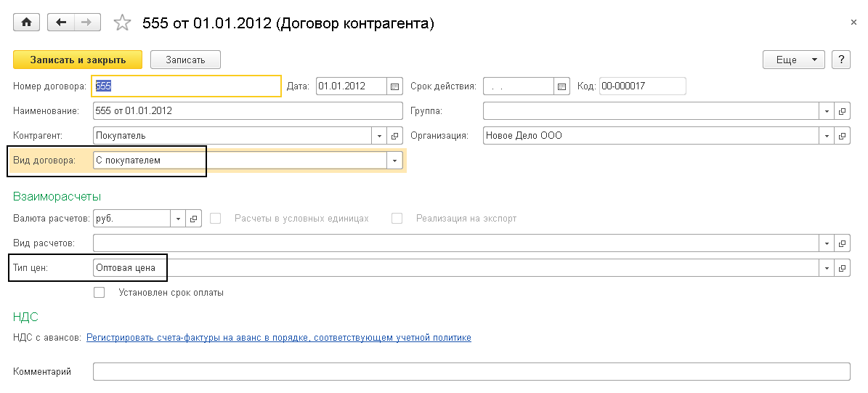Screen dimensions: 868x393
Task: Expand the Валюта расчетов dropdown
Action: [x=179, y=219]
